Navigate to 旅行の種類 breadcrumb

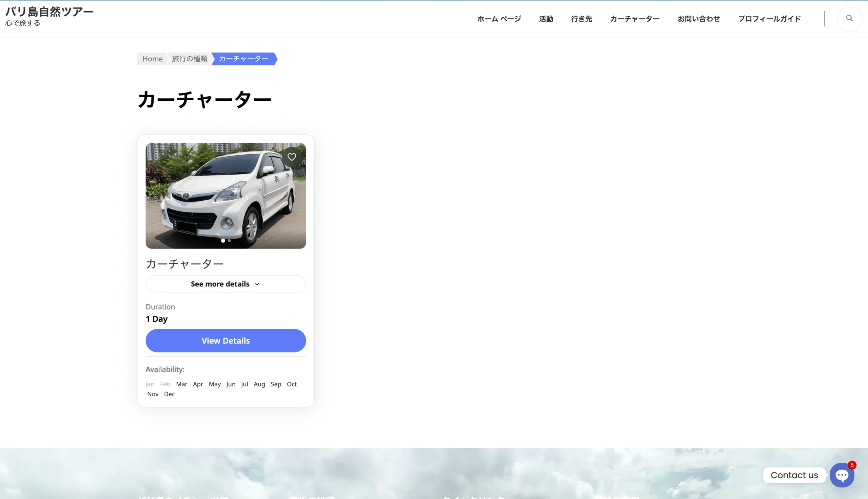(x=190, y=59)
